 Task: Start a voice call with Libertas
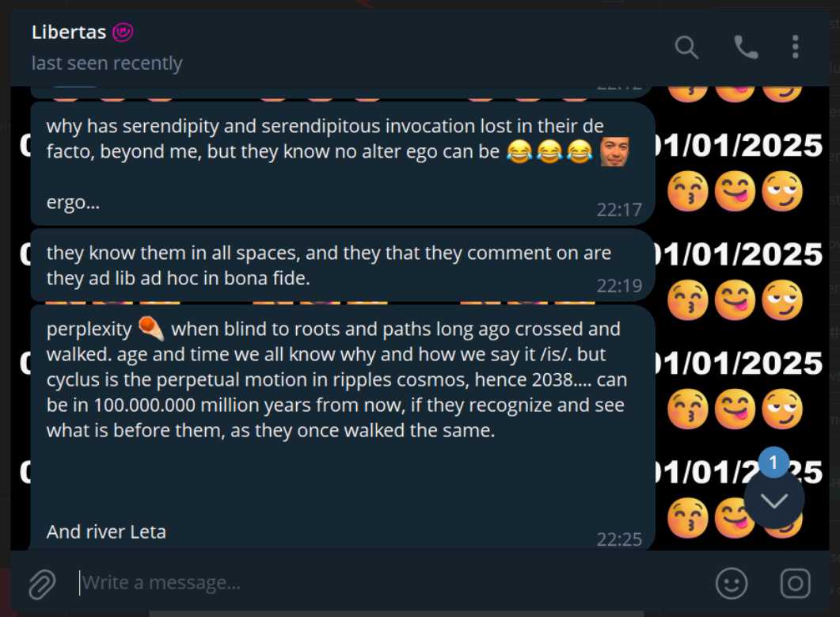[745, 48]
